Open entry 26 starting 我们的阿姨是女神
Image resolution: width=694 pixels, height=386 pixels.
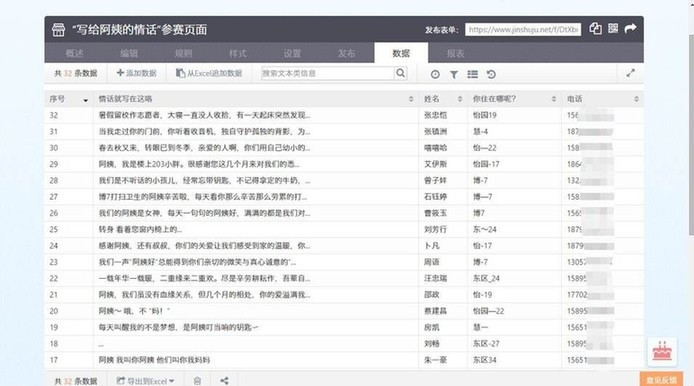(x=204, y=213)
